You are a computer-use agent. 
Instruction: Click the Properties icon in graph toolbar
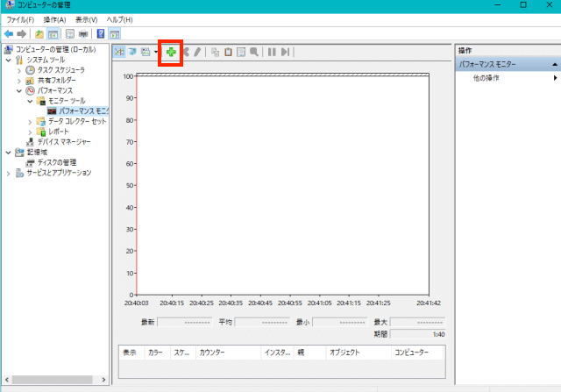click(241, 53)
